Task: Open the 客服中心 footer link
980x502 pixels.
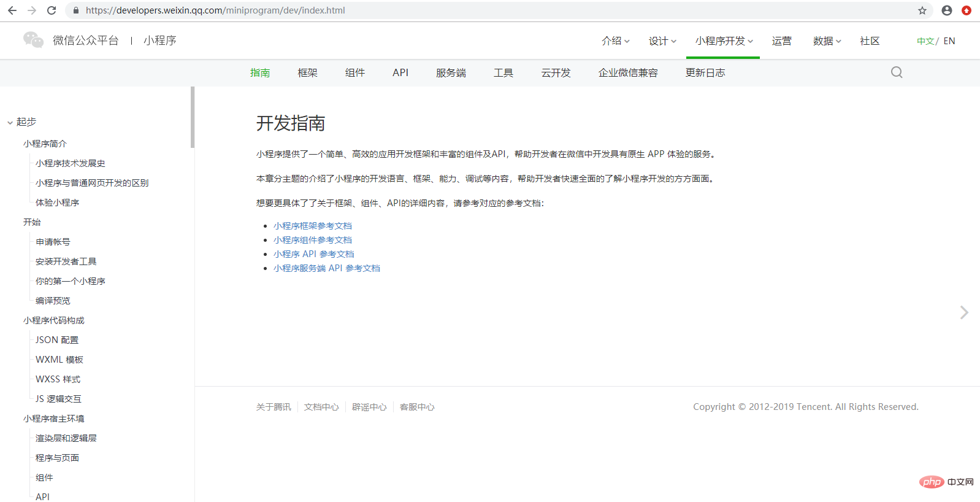Action: tap(417, 407)
